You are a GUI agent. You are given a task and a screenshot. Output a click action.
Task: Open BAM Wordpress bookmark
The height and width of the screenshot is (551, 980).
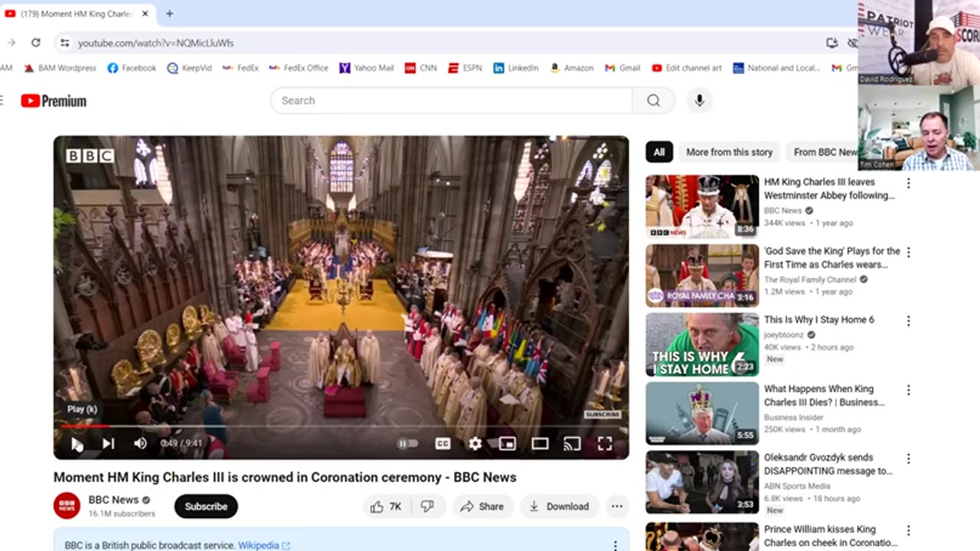60,68
